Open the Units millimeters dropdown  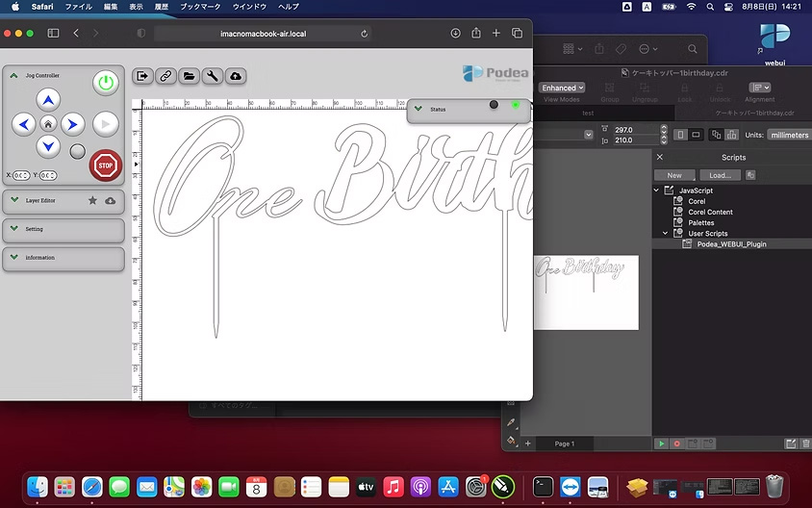789,135
